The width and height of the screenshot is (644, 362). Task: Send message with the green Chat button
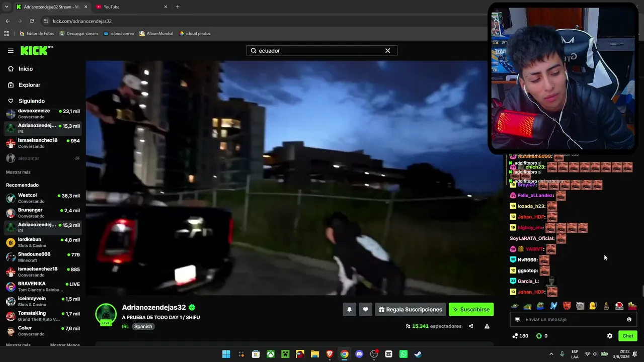pos(628,336)
